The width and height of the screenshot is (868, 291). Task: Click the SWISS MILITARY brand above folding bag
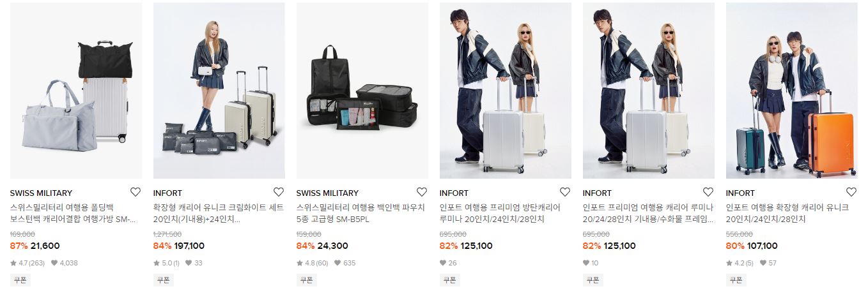tap(41, 193)
